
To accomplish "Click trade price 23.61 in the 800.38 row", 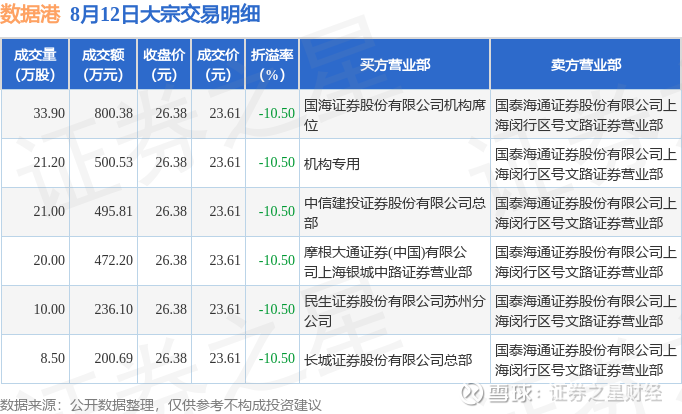I will point(225,114).
